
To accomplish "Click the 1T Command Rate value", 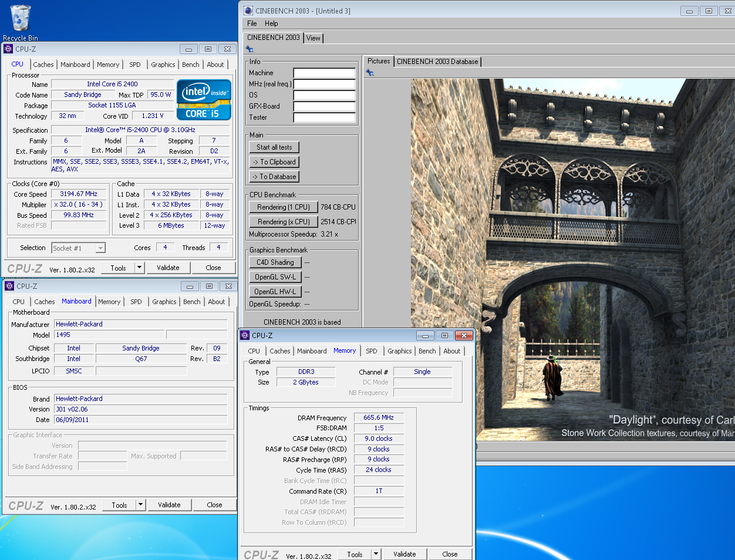I will tap(379, 491).
